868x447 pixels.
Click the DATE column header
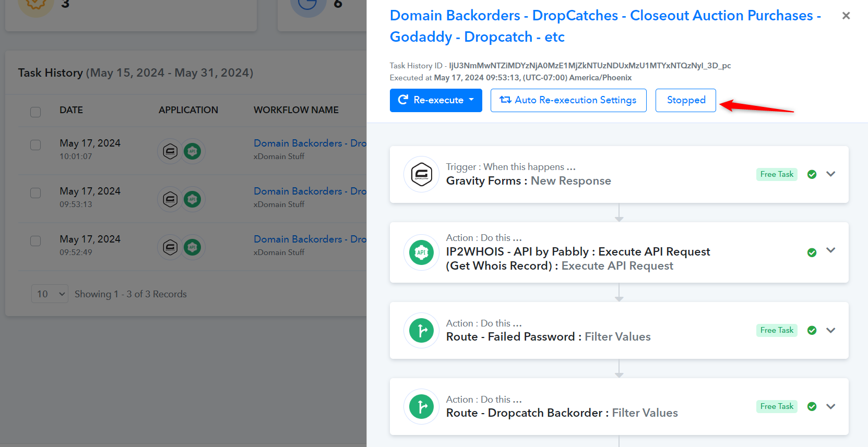tap(71, 110)
